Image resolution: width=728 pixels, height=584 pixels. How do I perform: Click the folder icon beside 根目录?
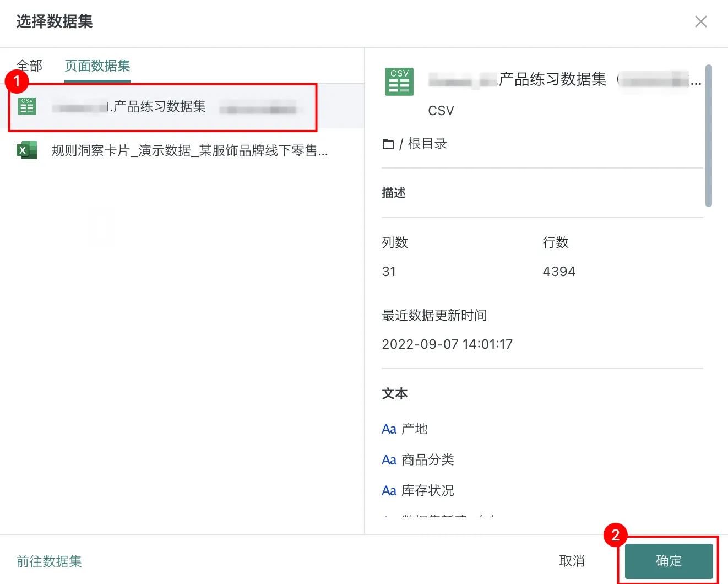(388, 144)
